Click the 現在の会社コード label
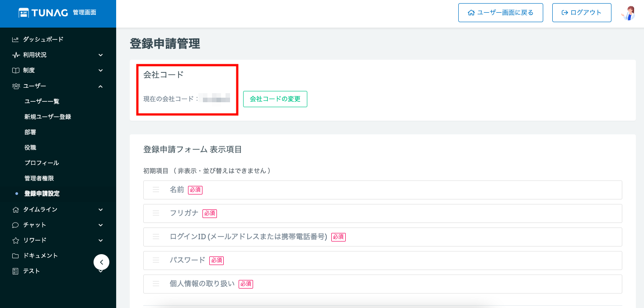The width and height of the screenshot is (644, 308). [x=171, y=99]
